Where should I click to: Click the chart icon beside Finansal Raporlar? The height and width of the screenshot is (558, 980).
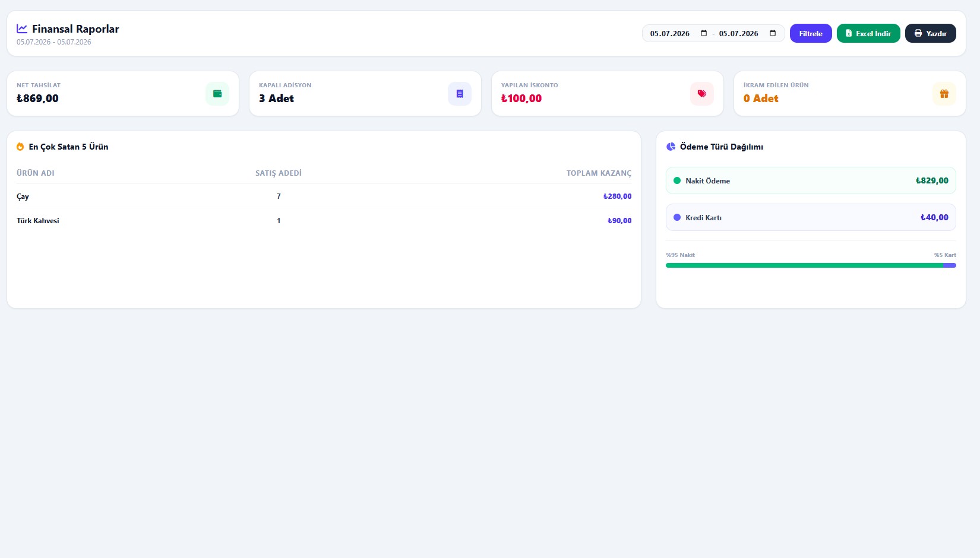(22, 28)
